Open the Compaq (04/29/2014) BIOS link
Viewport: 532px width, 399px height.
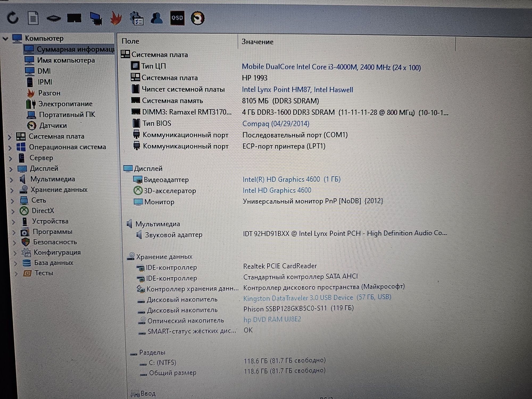tap(276, 124)
